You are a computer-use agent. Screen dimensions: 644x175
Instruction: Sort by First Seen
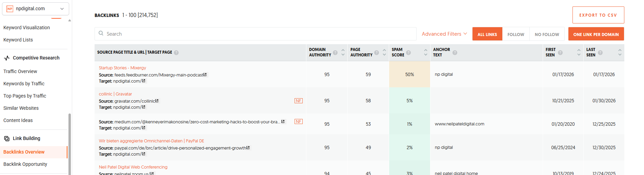(579, 52)
